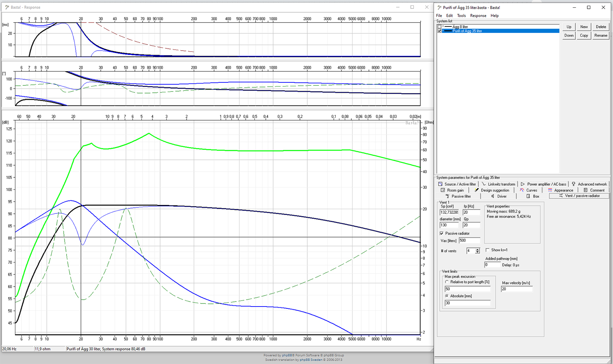
Task: Open the Driver tab
Action: (x=498, y=196)
